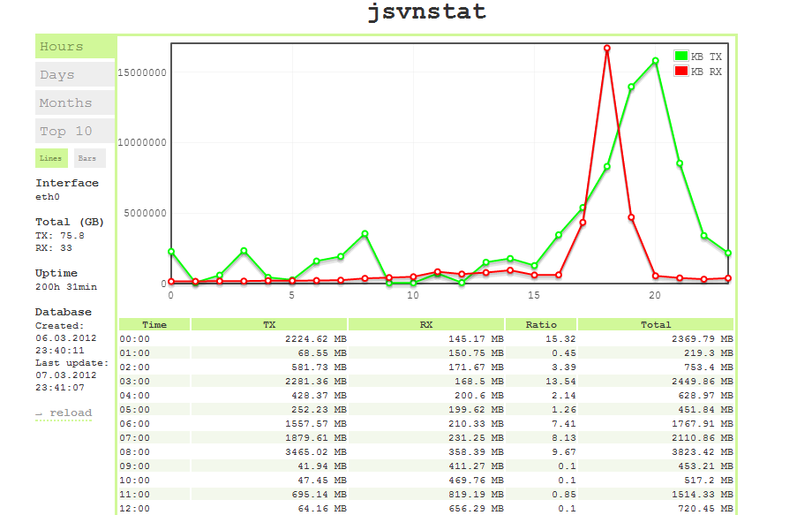Click the total value 2369.79 MB
The height and width of the screenshot is (515, 812).
pyautogui.click(x=703, y=339)
